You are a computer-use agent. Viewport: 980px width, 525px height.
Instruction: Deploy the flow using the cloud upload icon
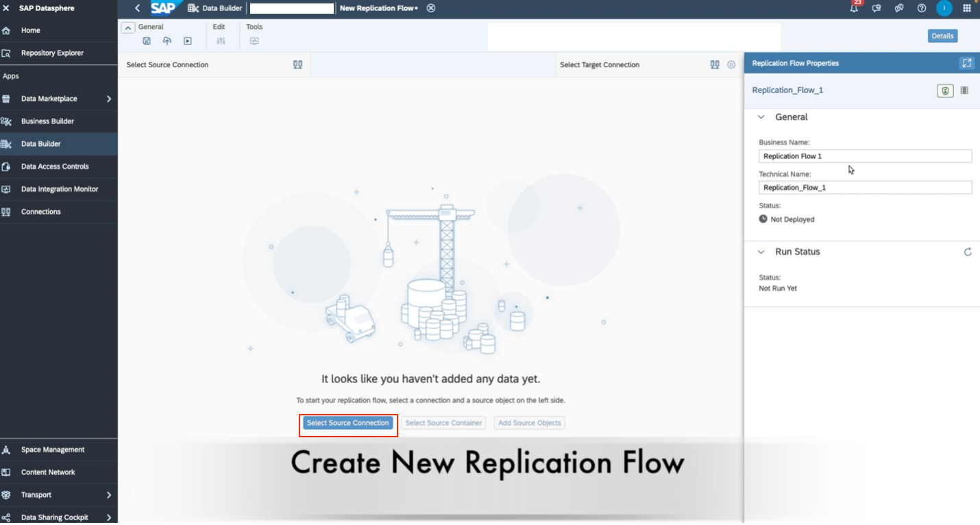click(167, 40)
